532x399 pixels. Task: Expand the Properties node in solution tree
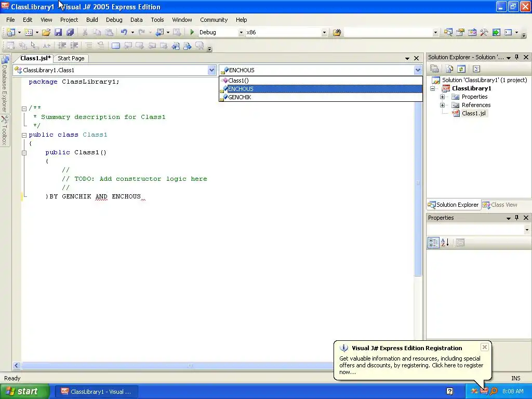[443, 97]
